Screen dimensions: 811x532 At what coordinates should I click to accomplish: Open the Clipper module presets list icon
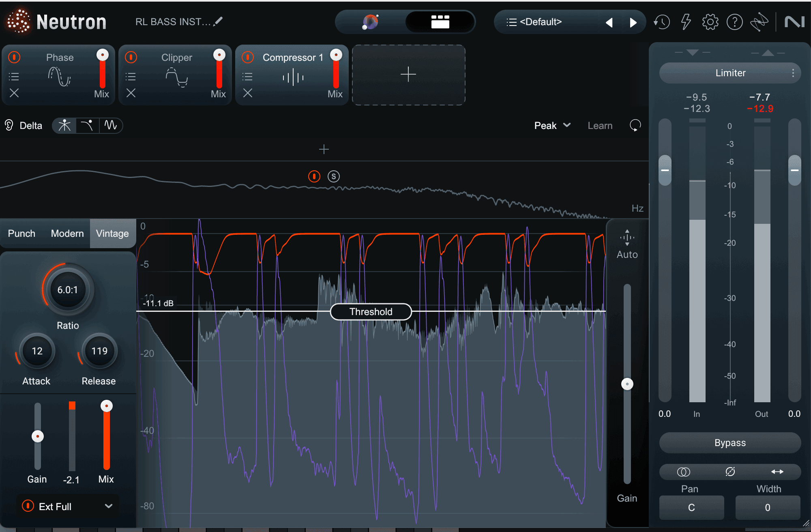pos(131,76)
